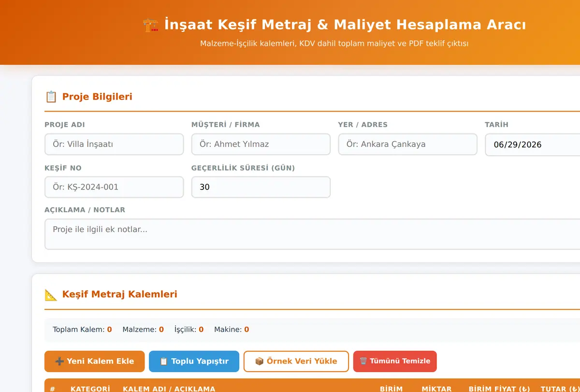Focus the Yer / Adres input field
The height and width of the screenshot is (392, 580).
407,144
